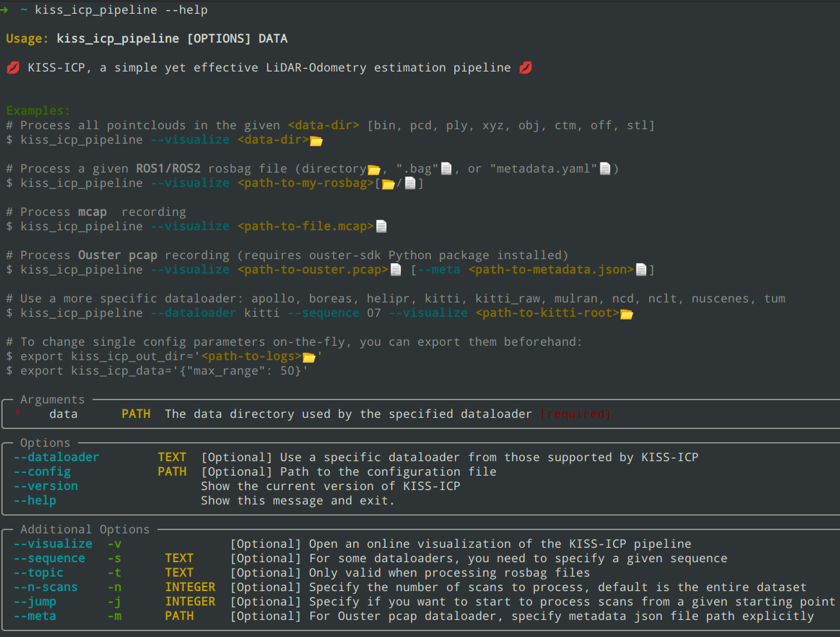Click the "PATH" type in the data row
This screenshot has height=637, width=840.
pyautogui.click(x=136, y=414)
